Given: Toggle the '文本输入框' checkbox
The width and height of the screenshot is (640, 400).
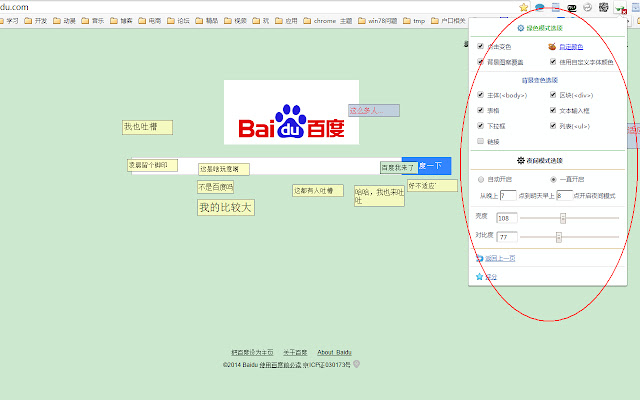Looking at the screenshot, I should (x=553, y=110).
